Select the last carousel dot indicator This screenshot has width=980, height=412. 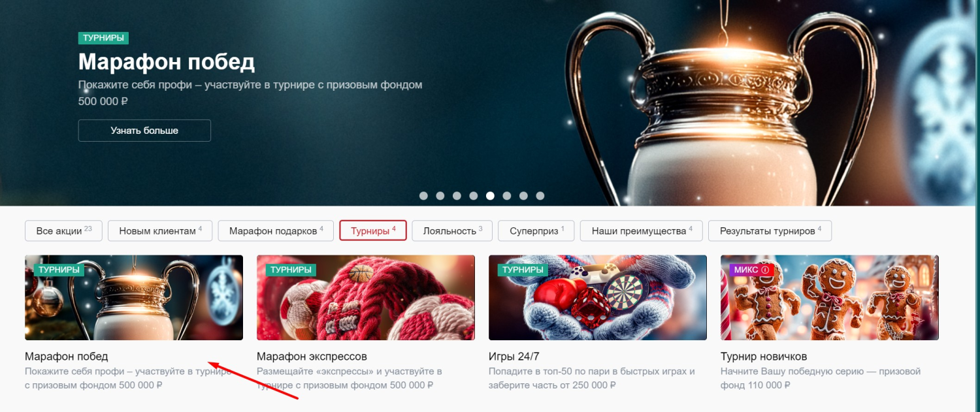click(540, 195)
